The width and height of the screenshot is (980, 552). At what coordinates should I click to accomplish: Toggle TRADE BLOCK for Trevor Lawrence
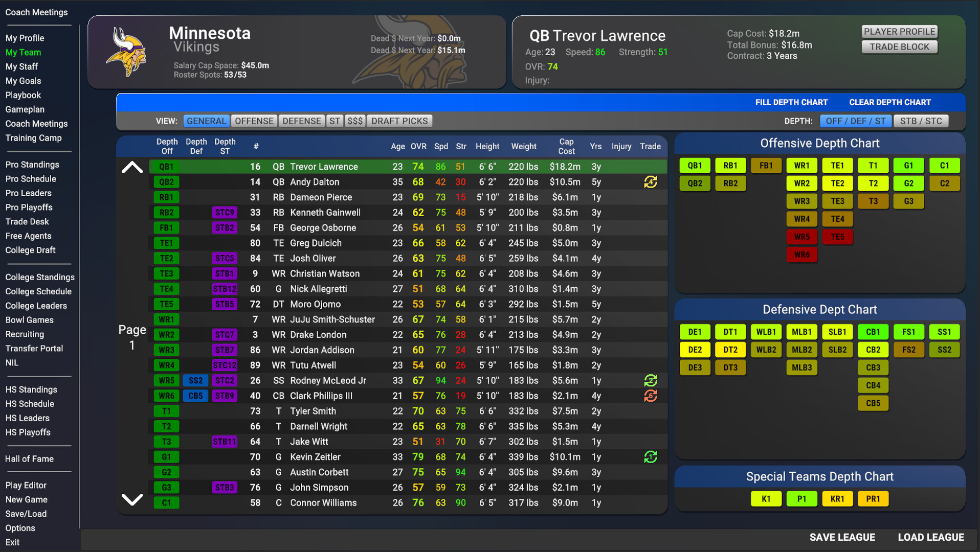click(x=899, y=47)
